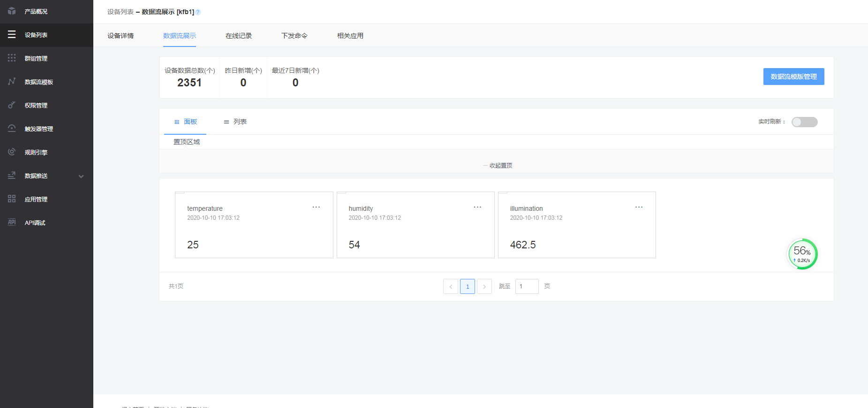Click the humidity value 54
The width and height of the screenshot is (868, 408).
coord(354,245)
